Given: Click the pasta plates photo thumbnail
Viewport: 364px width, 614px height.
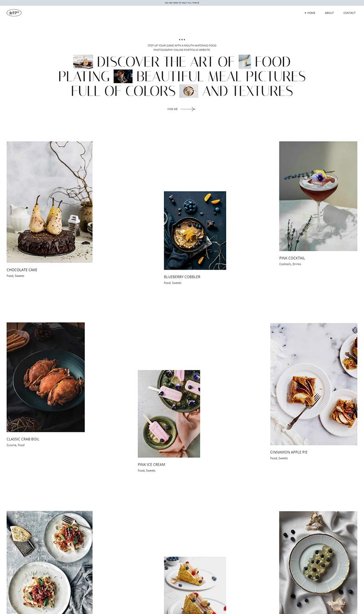Looking at the screenshot, I should [x=50, y=562].
